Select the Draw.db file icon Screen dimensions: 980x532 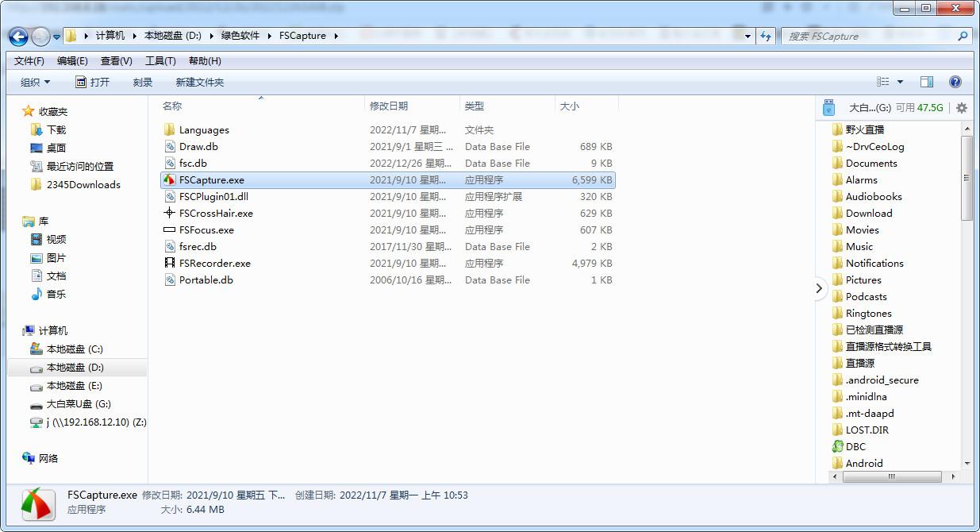[x=169, y=147]
